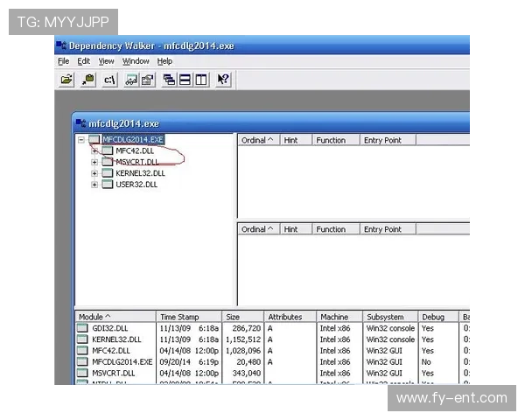Image resolution: width=525 pixels, height=420 pixels.
Task: Click the clipboard copy toolbar icon
Action: point(88,80)
